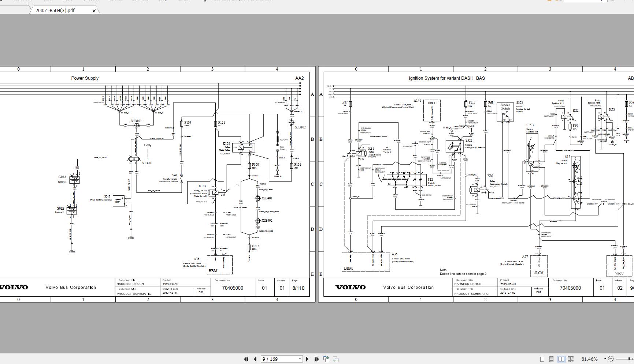Toggle the facing pages layout
This screenshot has width=634, height=364.
coord(561,359)
